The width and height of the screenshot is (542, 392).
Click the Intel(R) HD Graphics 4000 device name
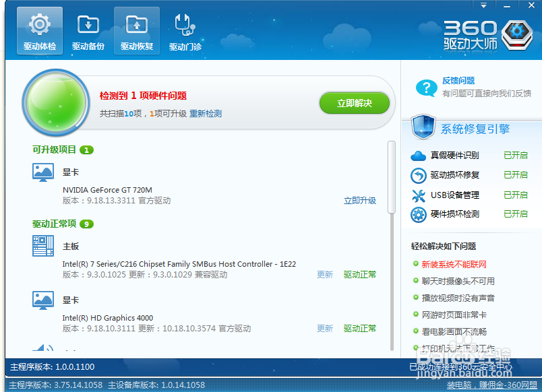pos(108,318)
